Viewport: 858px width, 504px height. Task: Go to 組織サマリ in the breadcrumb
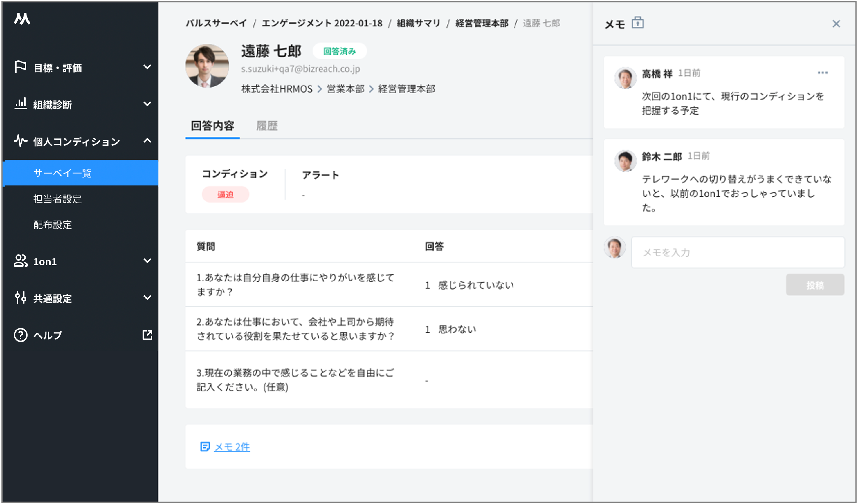point(419,23)
